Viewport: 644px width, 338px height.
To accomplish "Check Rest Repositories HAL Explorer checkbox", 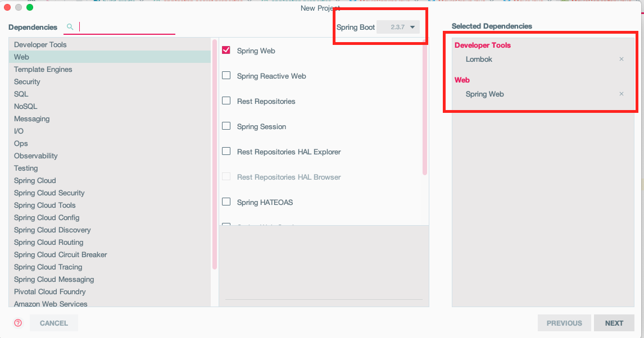I will coord(226,152).
